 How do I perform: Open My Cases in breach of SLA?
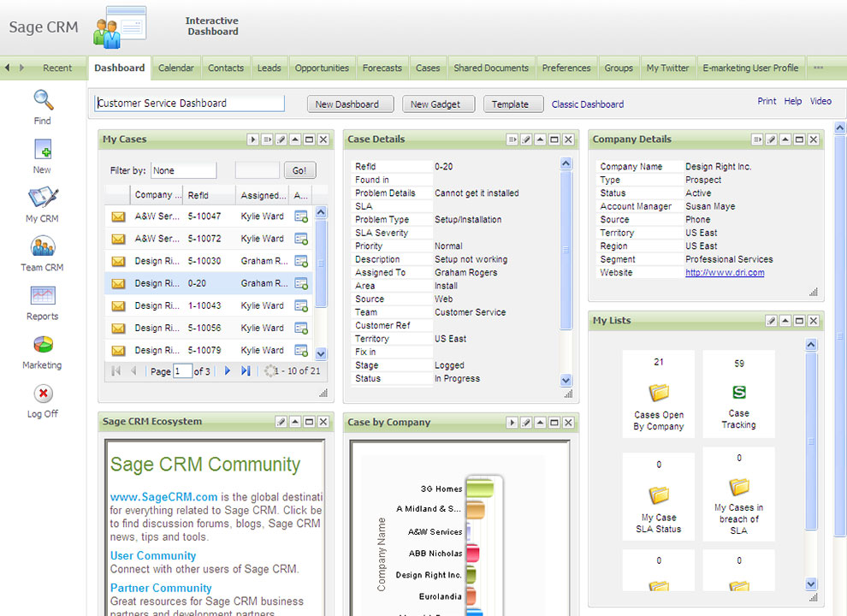739,486
